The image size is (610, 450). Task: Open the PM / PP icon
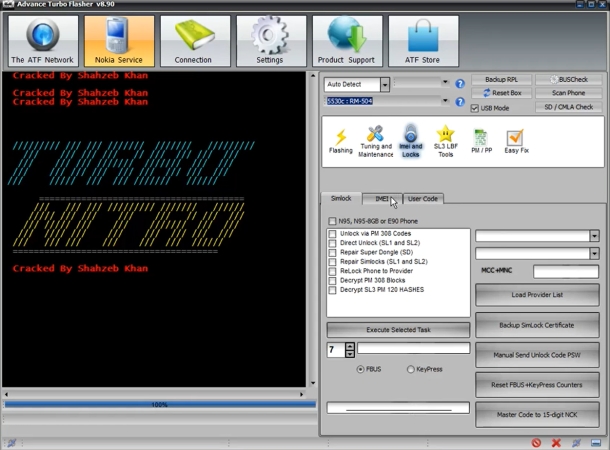coord(482,141)
